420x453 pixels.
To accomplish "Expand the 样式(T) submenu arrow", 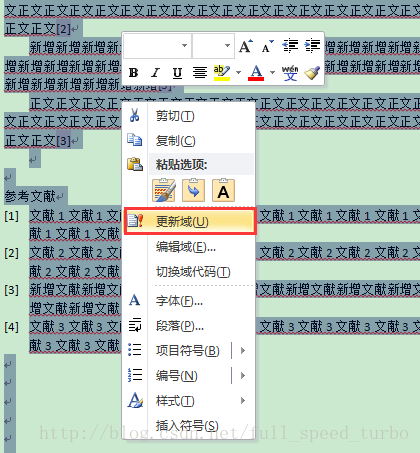I will click(243, 400).
